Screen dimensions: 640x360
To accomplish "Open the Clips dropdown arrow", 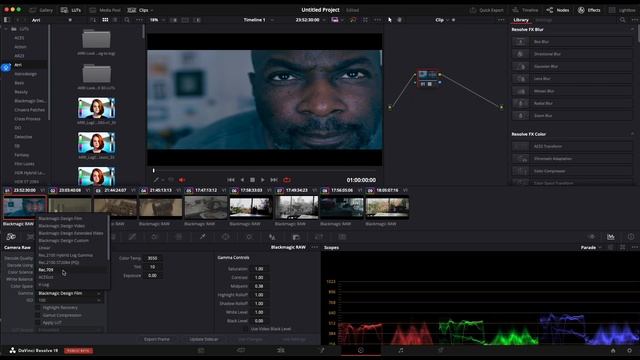I will pyautogui.click(x=152, y=10).
